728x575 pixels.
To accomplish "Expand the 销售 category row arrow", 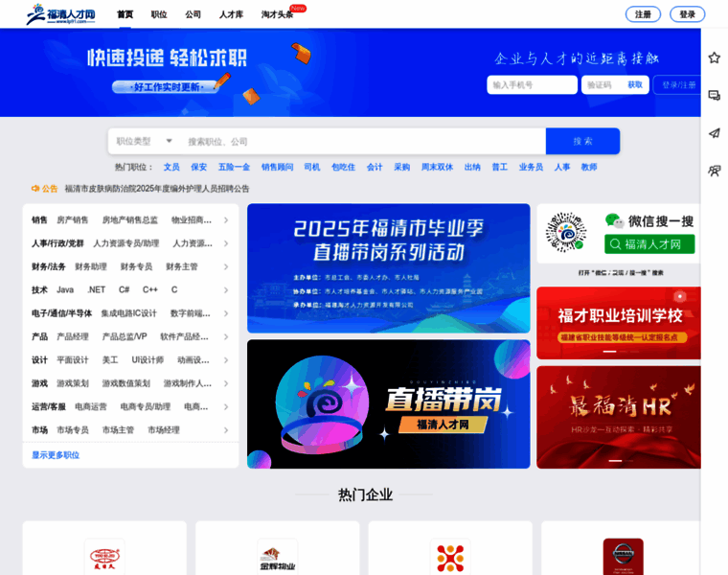I will [x=226, y=220].
